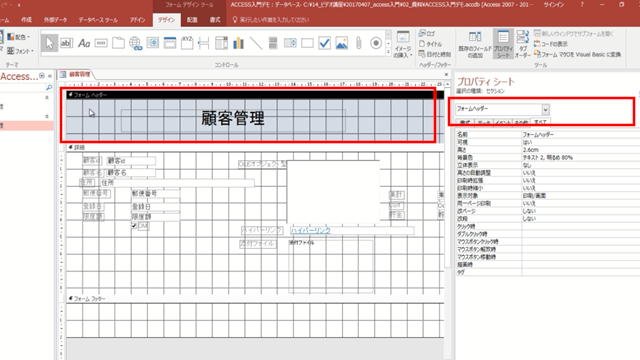Open the navigation pane category menu arrow
The image size is (640, 360).
pyautogui.click(x=42, y=76)
